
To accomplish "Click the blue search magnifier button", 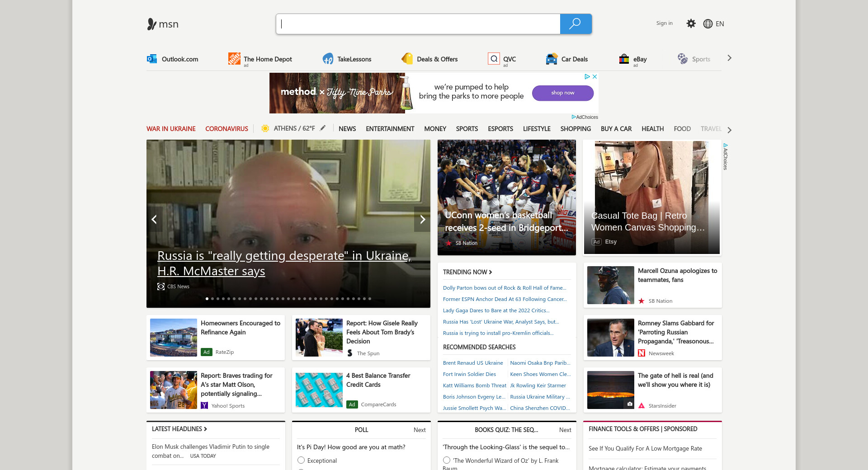I will click(x=575, y=24).
